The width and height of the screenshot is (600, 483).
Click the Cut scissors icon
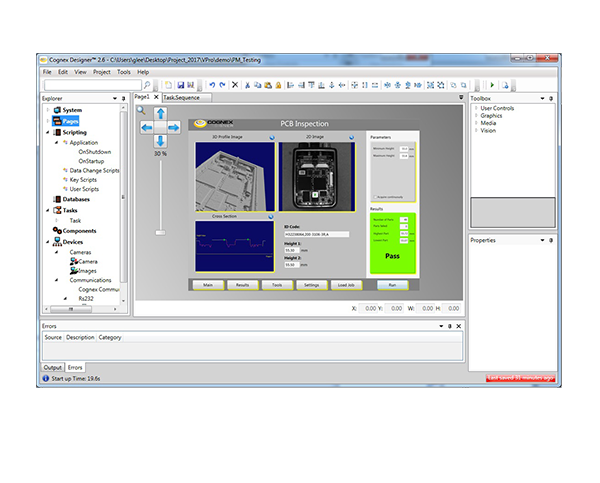(x=247, y=85)
